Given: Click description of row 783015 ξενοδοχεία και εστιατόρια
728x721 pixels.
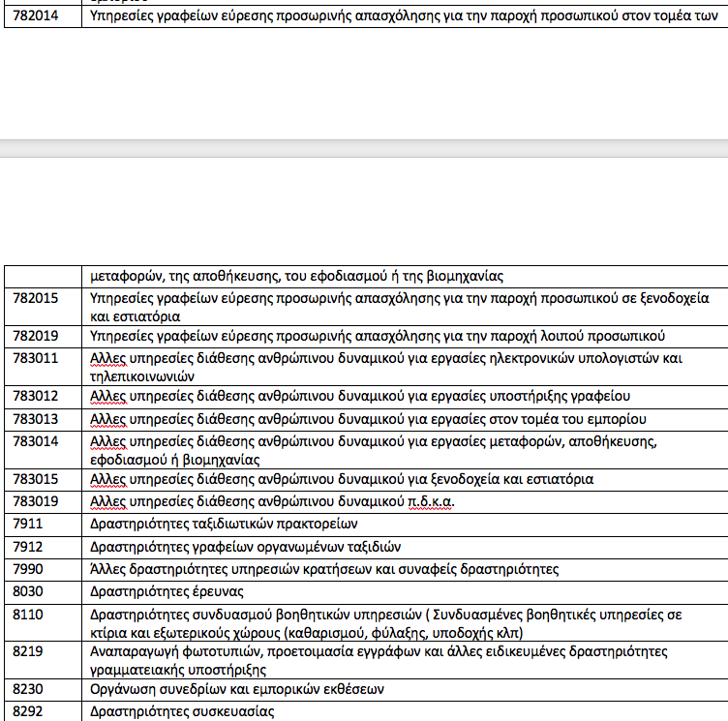Looking at the screenshot, I should tap(341, 479).
